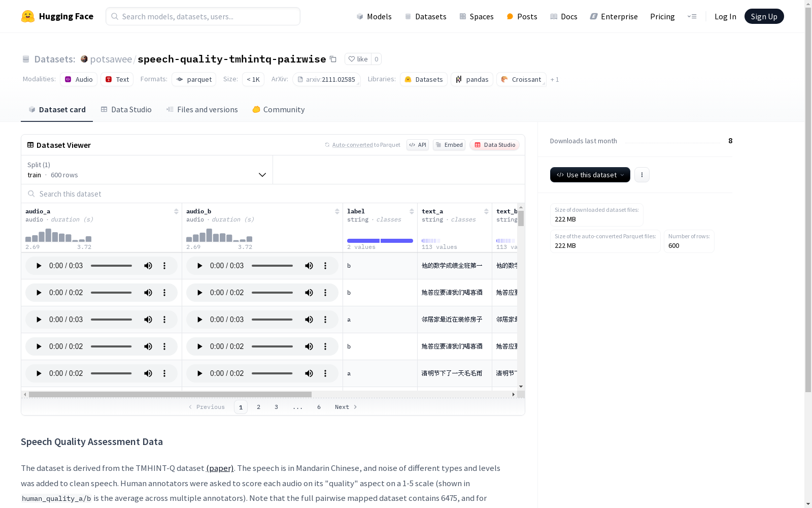Image resolution: width=812 pixels, height=508 pixels.
Task: Play audio_b in the first row
Action: click(200, 266)
